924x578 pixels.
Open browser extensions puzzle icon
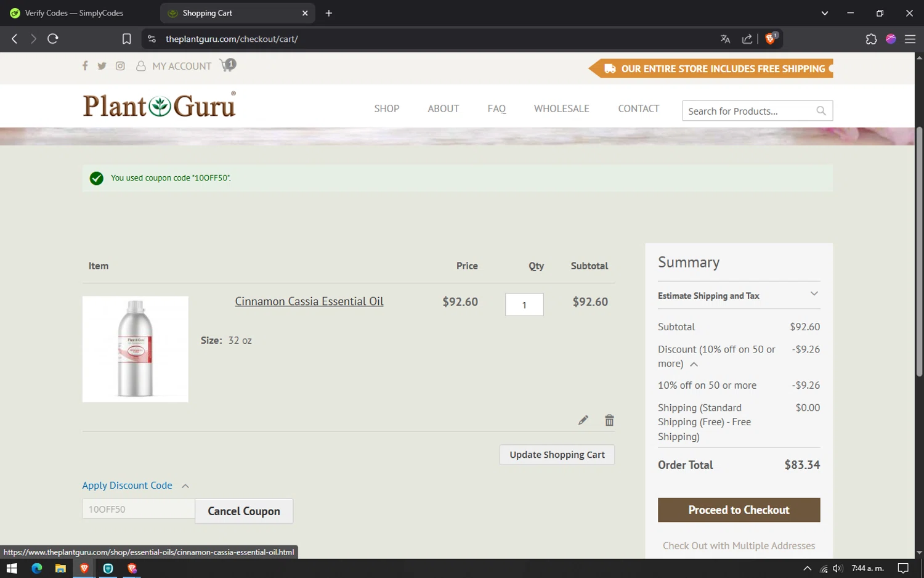click(x=871, y=39)
